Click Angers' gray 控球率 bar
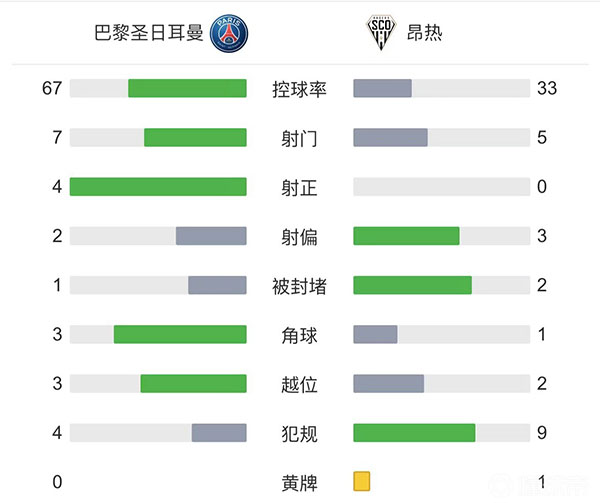This screenshot has height=503, width=600. click(x=383, y=88)
